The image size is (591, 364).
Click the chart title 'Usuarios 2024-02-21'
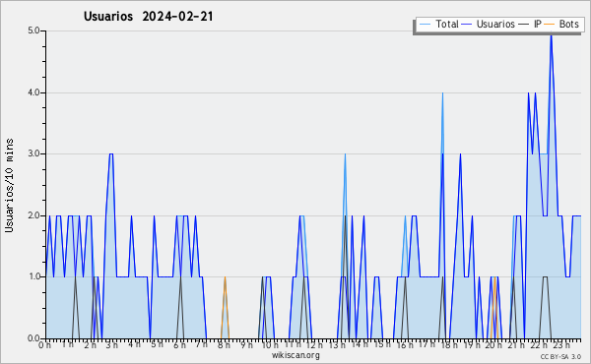pyautogui.click(x=148, y=16)
